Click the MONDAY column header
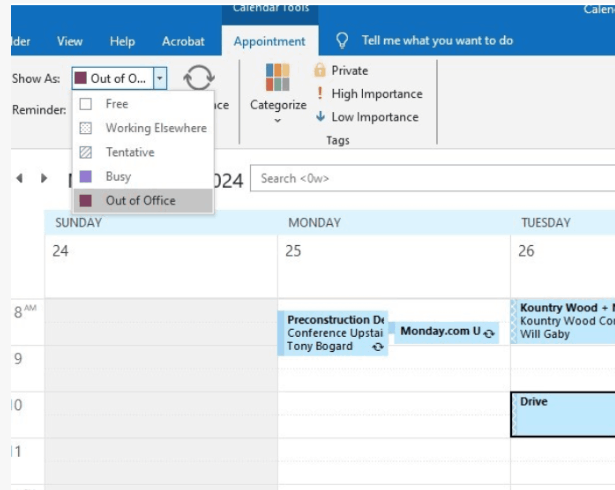Image resolution: width=615 pixels, height=490 pixels. [315, 223]
